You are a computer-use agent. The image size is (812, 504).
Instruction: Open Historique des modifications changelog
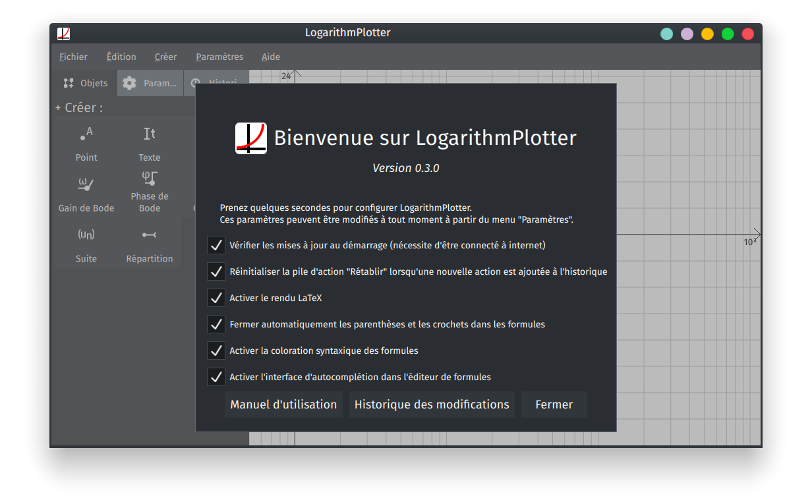pos(432,405)
